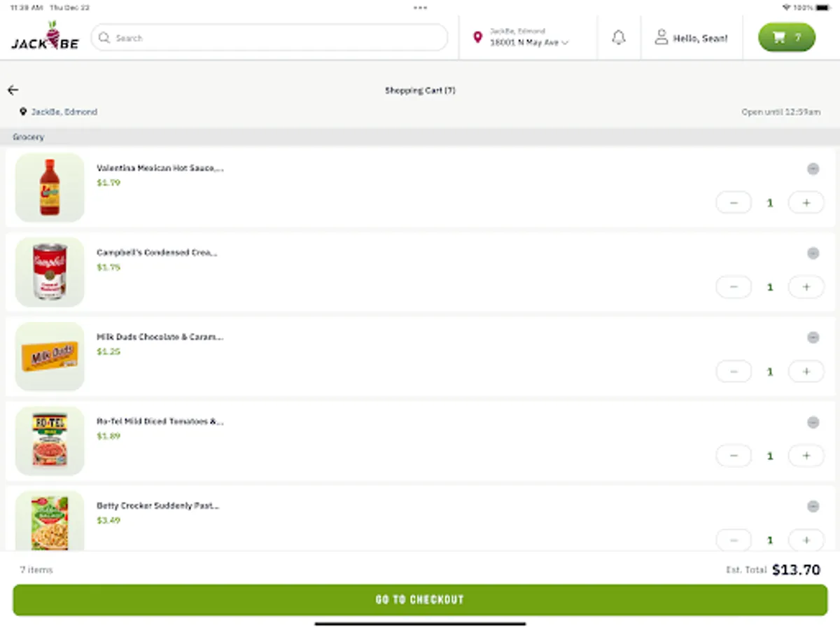840x630 pixels.
Task: Click the user profile icon
Action: 661,37
